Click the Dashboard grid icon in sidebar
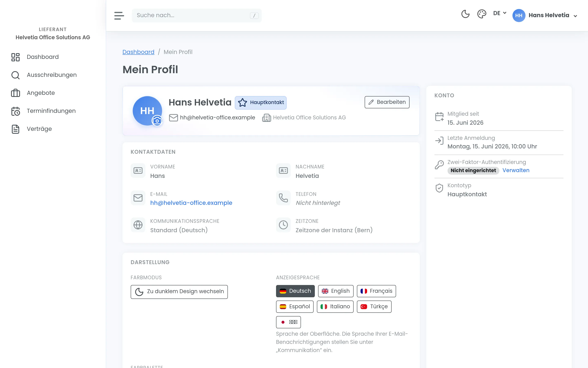This screenshot has height=368, width=588. click(16, 57)
